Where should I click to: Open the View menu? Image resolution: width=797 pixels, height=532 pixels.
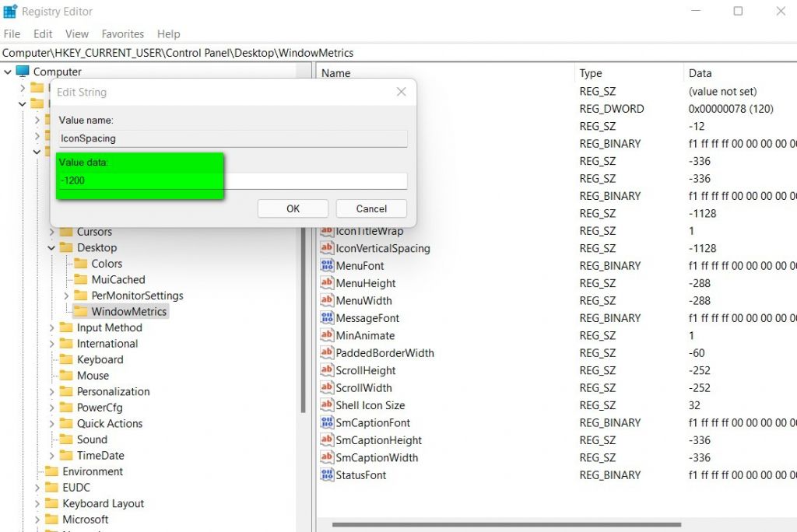point(76,34)
